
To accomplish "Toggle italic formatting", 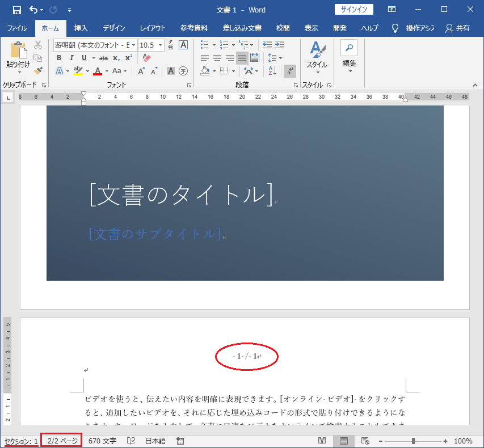I will [70, 58].
